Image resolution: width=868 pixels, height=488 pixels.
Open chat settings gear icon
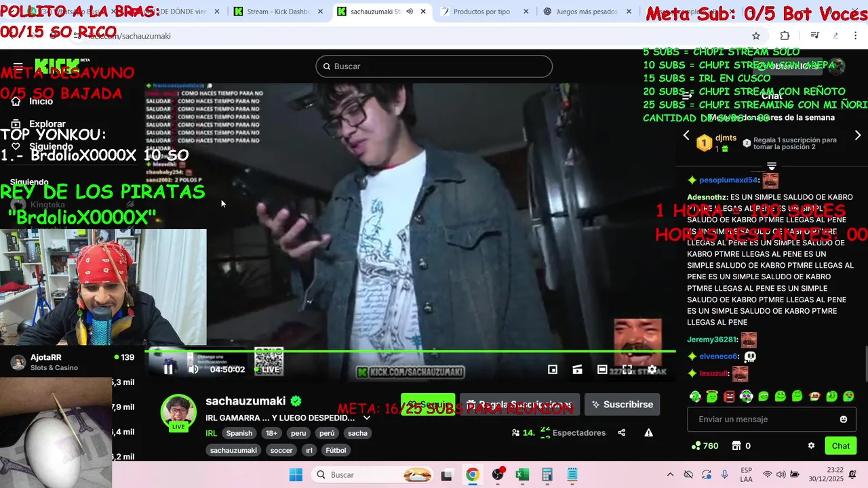tap(811, 446)
